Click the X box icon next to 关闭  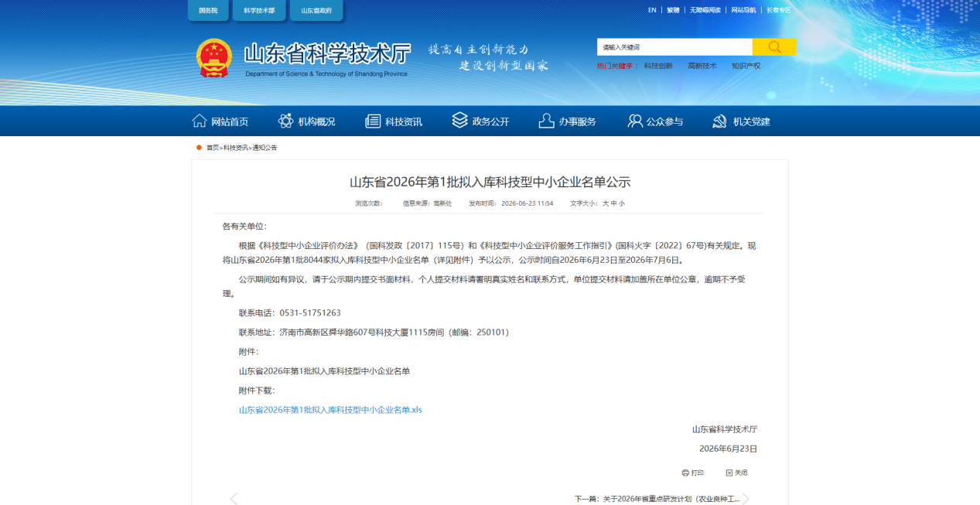tap(729, 473)
